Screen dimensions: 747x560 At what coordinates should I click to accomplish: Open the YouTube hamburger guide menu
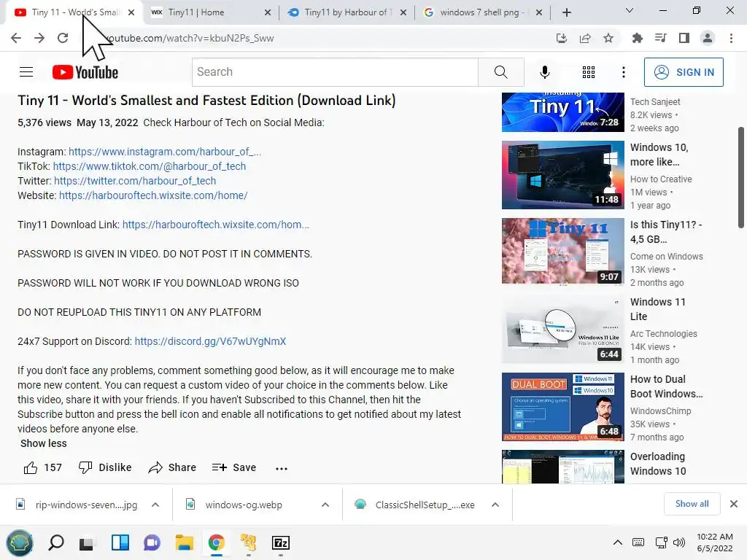26,72
